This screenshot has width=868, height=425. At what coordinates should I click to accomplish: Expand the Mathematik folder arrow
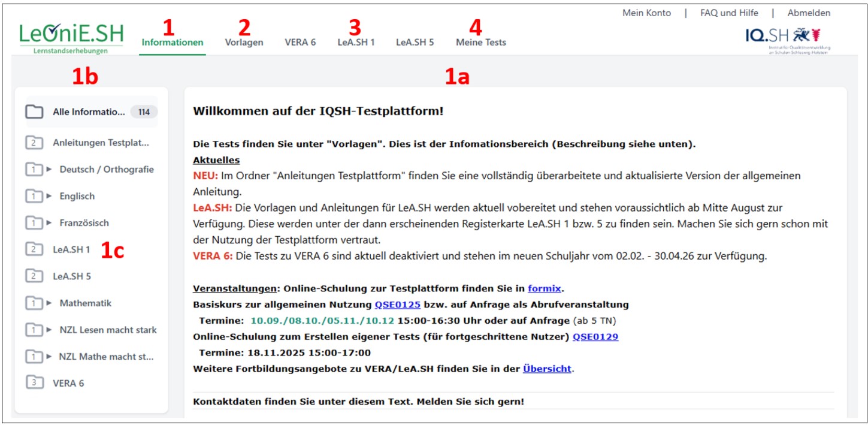[50, 303]
